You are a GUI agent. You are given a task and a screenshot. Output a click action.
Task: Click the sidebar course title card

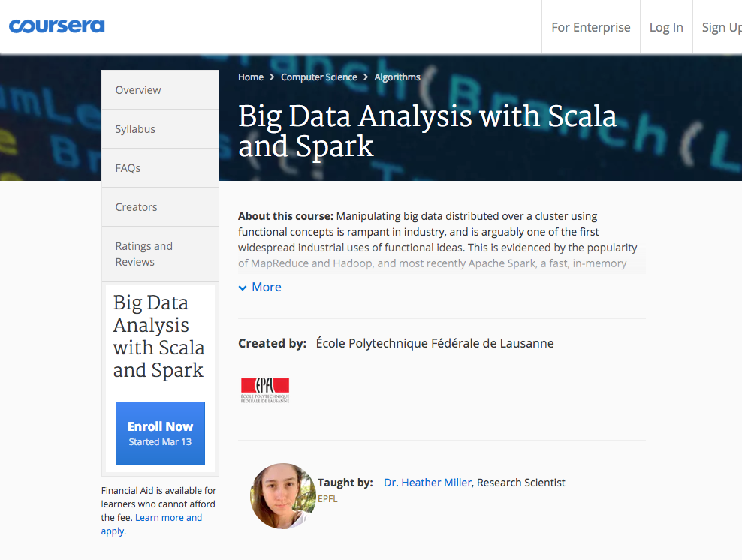[158, 336]
